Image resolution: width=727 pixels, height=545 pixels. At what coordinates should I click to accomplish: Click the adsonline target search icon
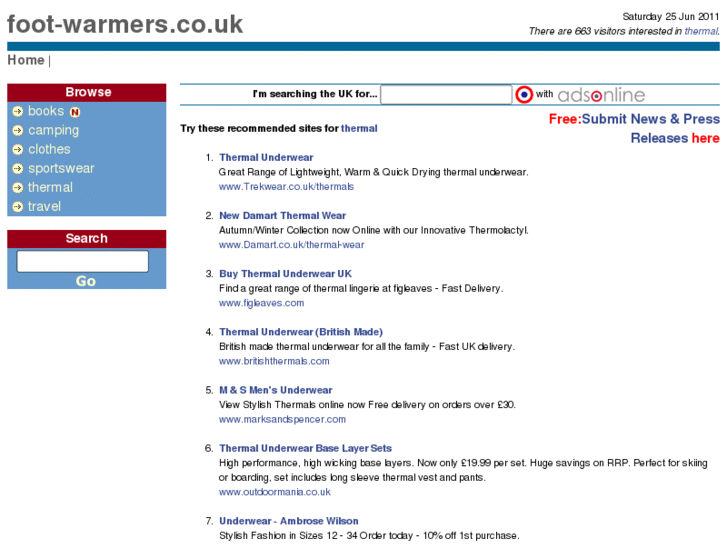[524, 95]
